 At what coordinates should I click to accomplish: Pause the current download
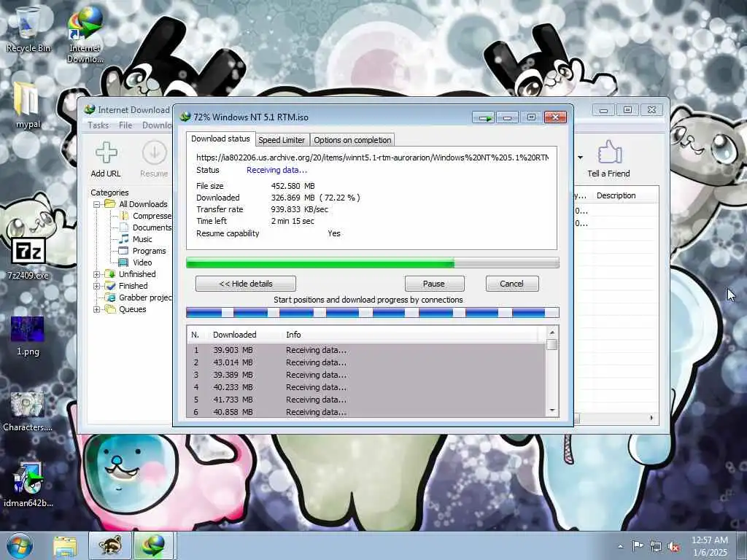pos(434,284)
